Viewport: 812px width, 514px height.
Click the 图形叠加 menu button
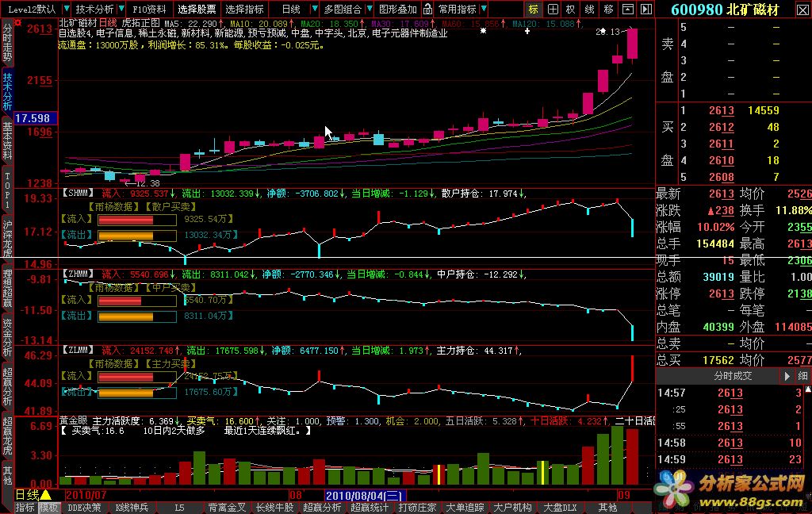[398, 9]
